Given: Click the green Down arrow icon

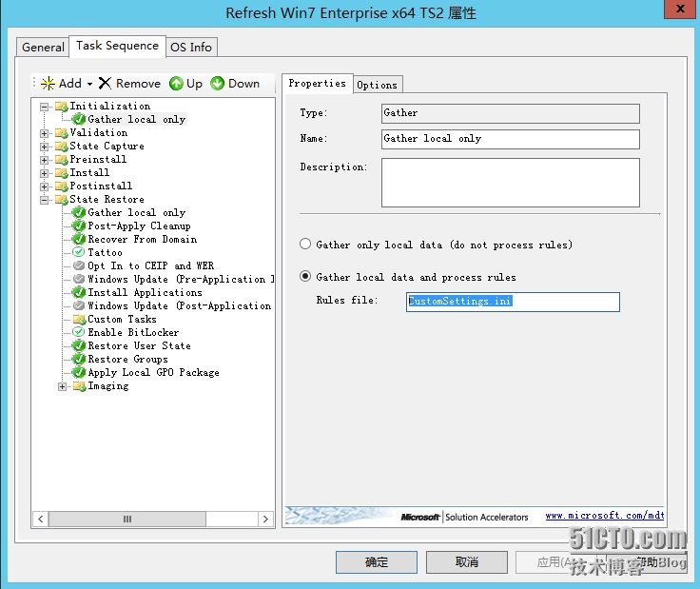Looking at the screenshot, I should pos(218,83).
